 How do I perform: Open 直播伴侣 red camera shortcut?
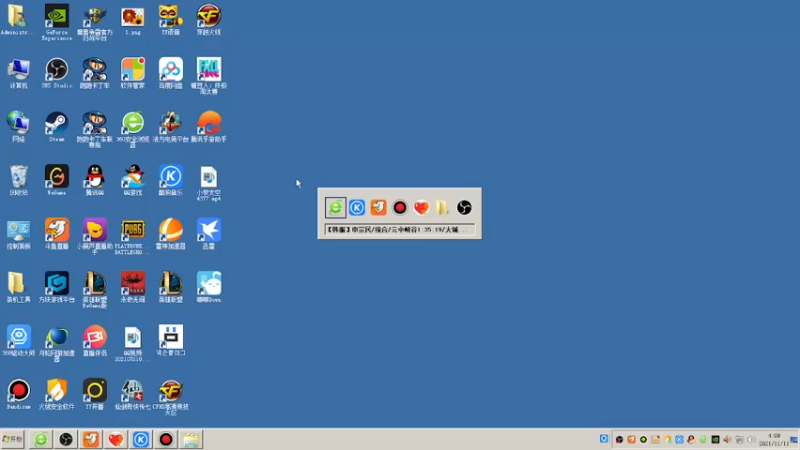pos(95,339)
